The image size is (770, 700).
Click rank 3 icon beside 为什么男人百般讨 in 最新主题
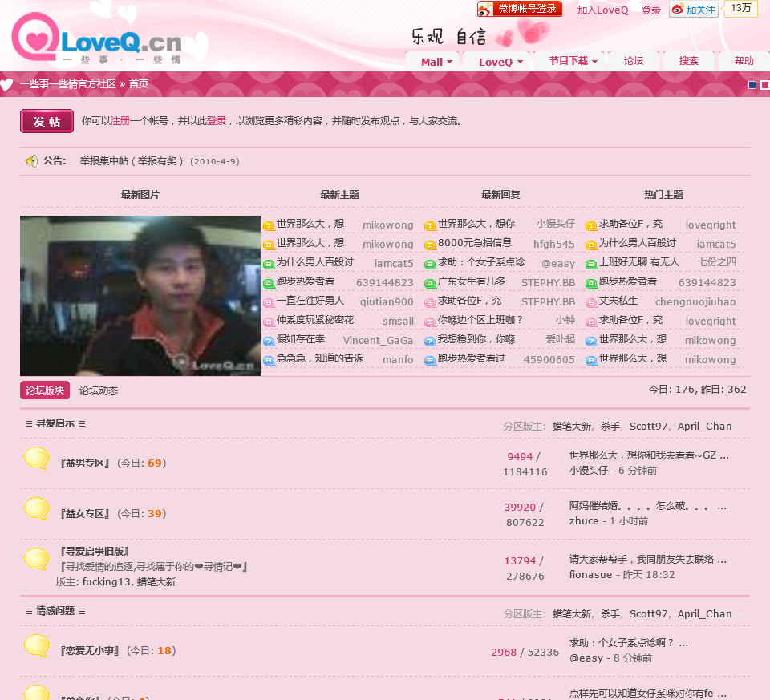269,264
